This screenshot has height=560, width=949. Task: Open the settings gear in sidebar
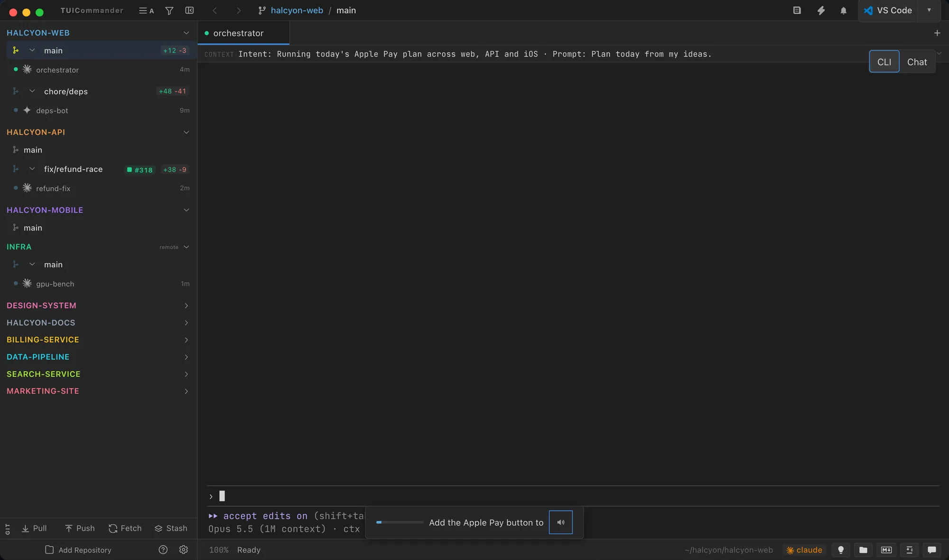[x=184, y=550]
